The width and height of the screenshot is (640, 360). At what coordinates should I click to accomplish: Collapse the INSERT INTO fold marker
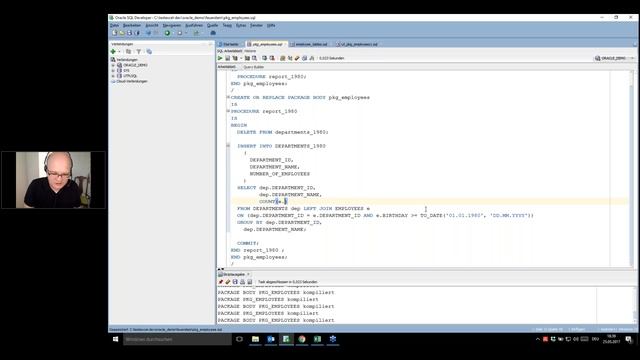tap(228, 145)
